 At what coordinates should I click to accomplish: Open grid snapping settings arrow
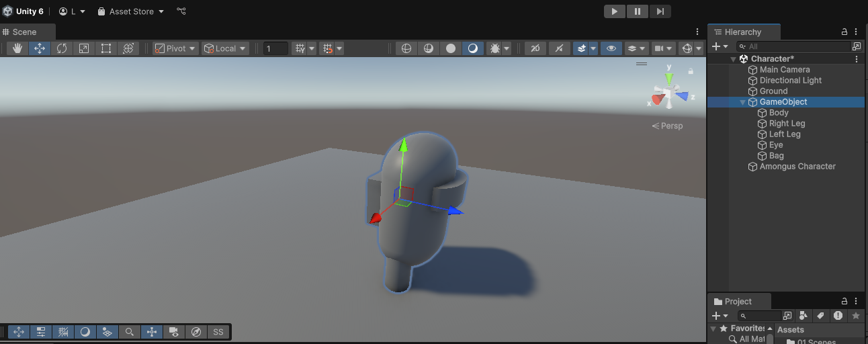click(x=340, y=48)
